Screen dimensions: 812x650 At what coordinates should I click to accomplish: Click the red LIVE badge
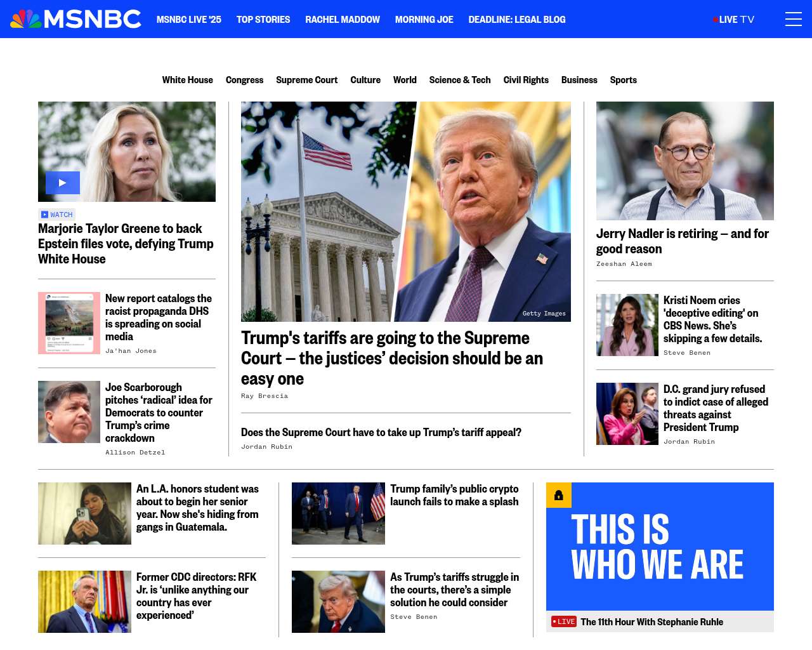click(x=564, y=621)
